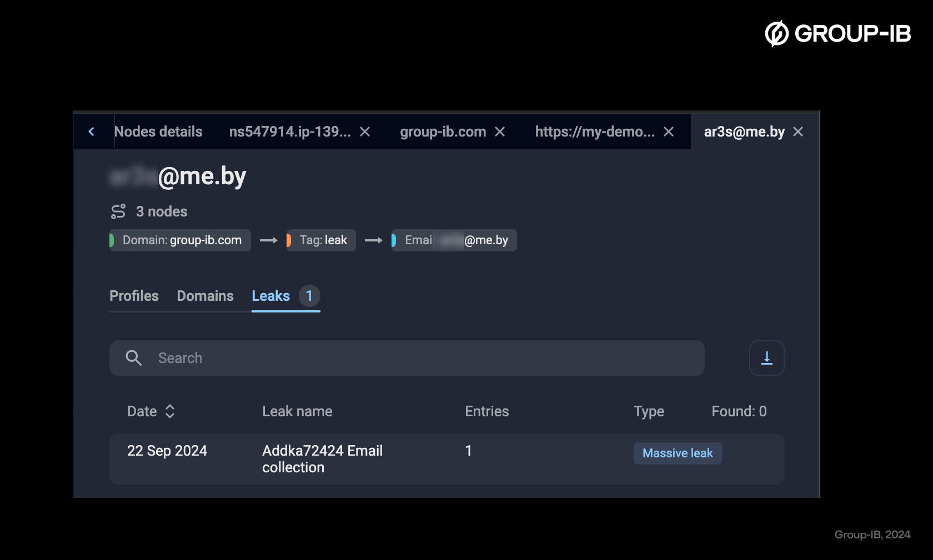933x560 pixels.
Task: Close the ns547914.ip-139... tab
Action: point(365,132)
